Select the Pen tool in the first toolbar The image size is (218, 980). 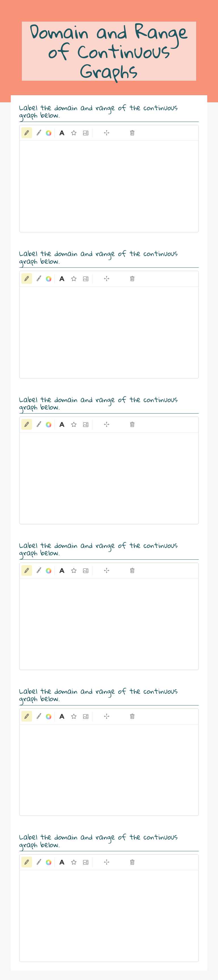[38, 133]
